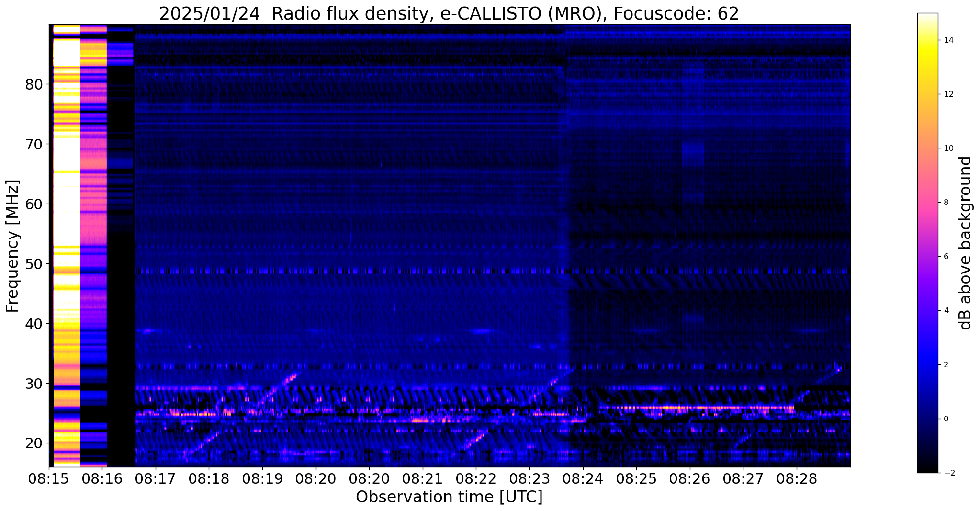Click the y-axis tick label 60
This screenshot has width=980, height=511.
tap(34, 204)
